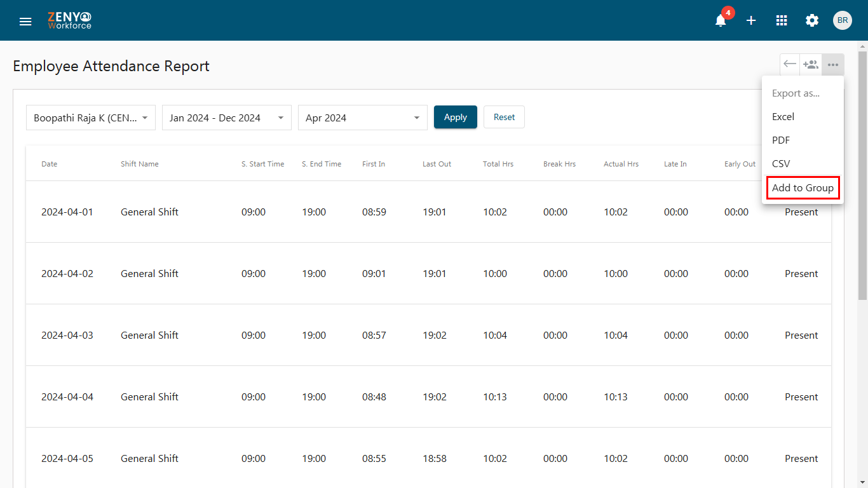Click the Late In column header
Viewport: 868px width, 488px height.
coord(675,164)
